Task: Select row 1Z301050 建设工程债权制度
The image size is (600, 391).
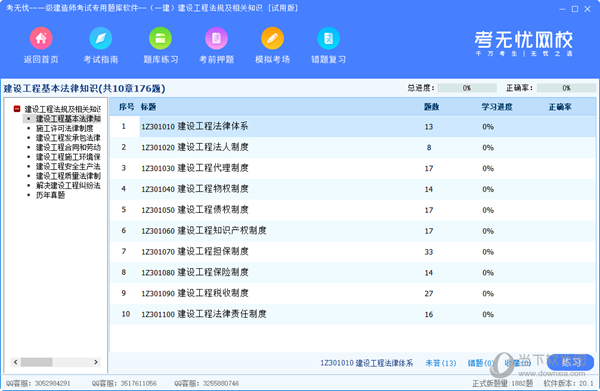Action: coord(353,210)
